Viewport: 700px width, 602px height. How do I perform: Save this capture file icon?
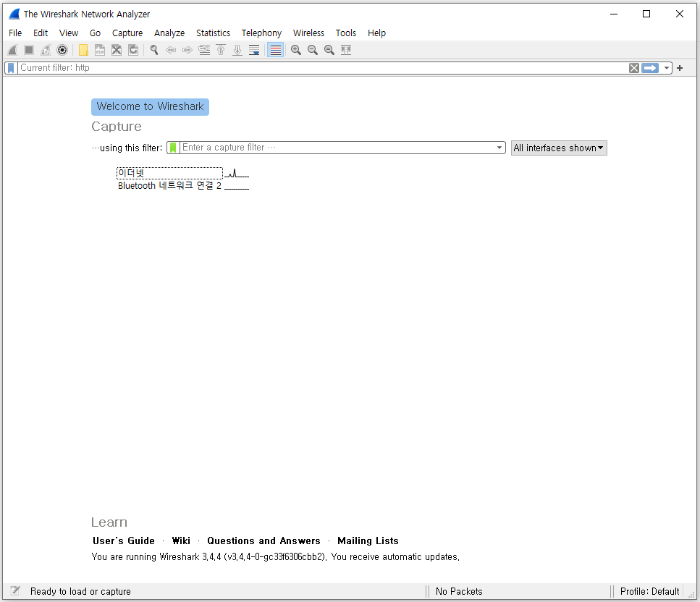100,50
